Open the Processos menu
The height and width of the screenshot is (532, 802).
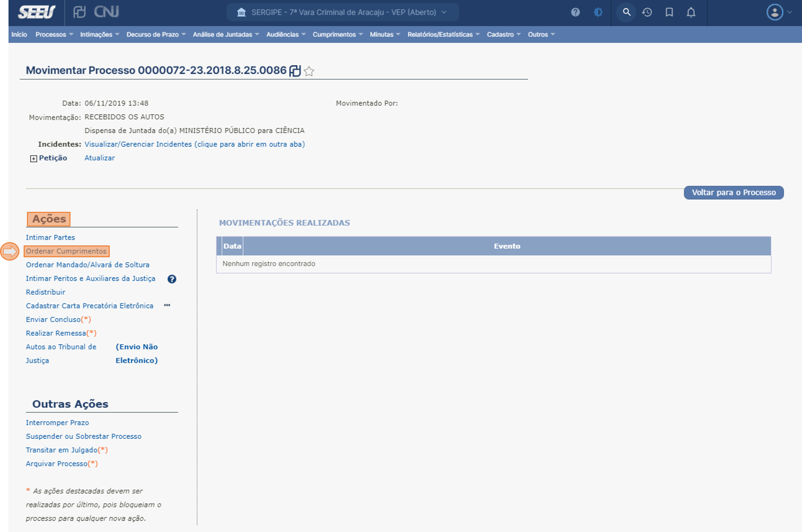click(x=54, y=35)
